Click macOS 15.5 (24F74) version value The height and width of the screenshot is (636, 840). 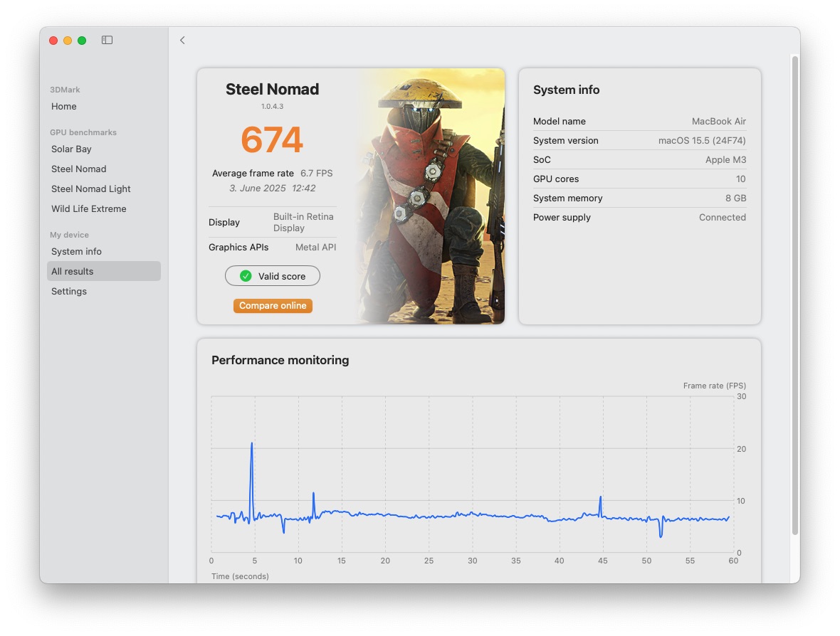click(703, 141)
